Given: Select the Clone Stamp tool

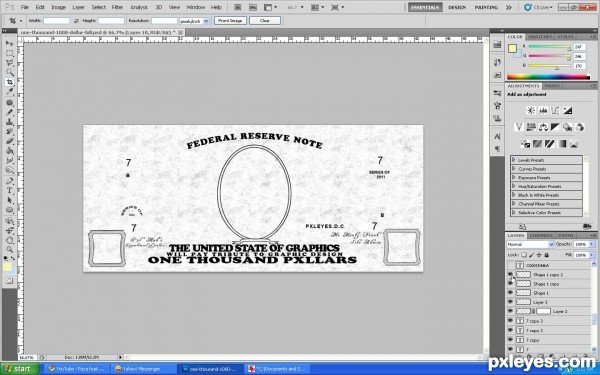Looking at the screenshot, I should coord(9,122).
